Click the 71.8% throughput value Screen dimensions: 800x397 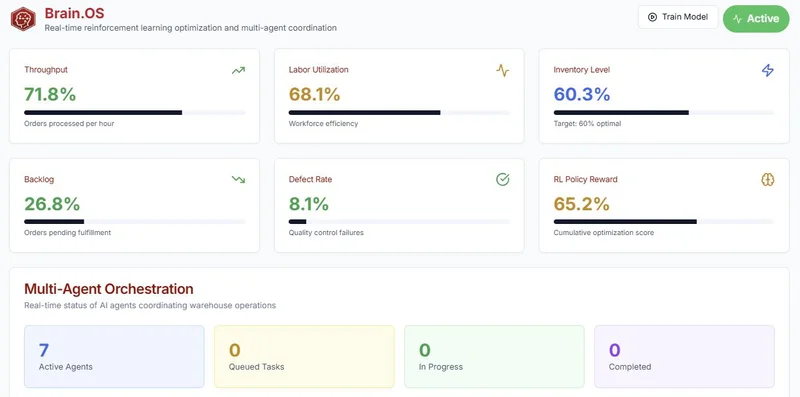pyautogui.click(x=50, y=94)
